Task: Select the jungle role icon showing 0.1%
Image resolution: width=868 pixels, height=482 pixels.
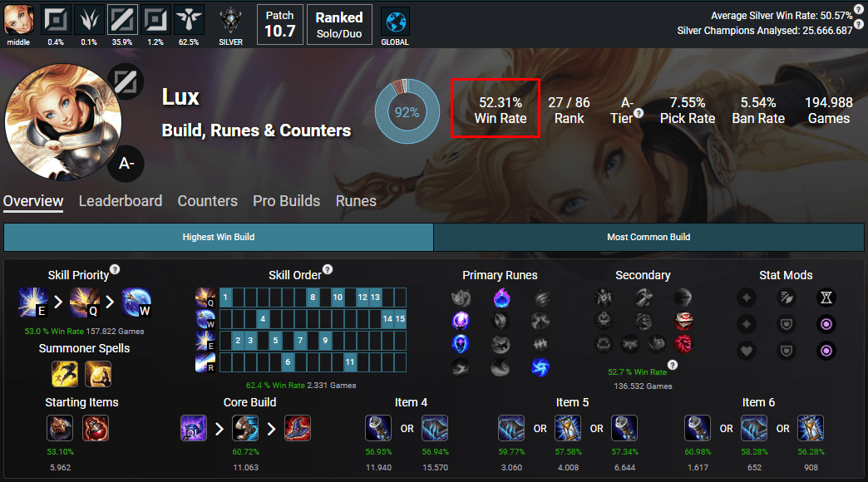Action: coord(89,21)
